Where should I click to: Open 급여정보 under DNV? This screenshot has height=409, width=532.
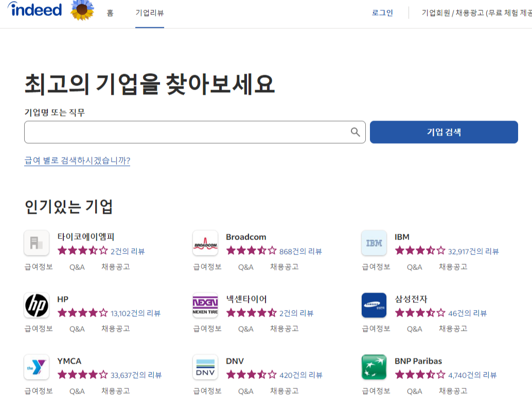(x=207, y=391)
